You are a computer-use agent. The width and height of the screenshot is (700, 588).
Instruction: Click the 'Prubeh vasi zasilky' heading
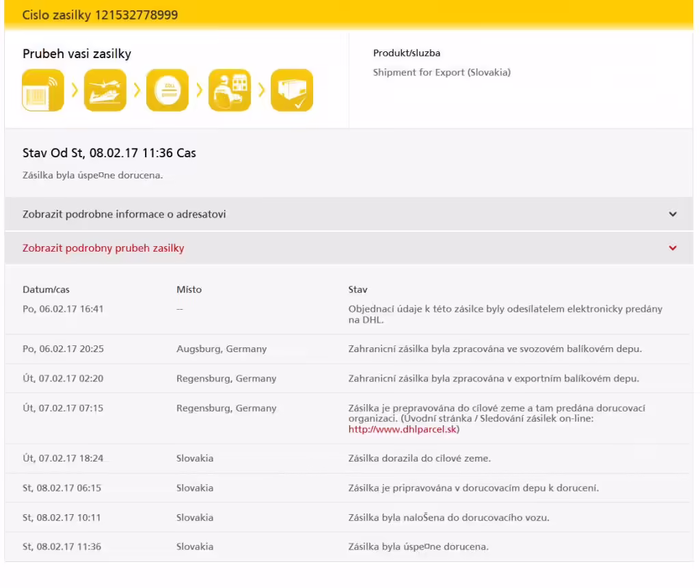77,53
